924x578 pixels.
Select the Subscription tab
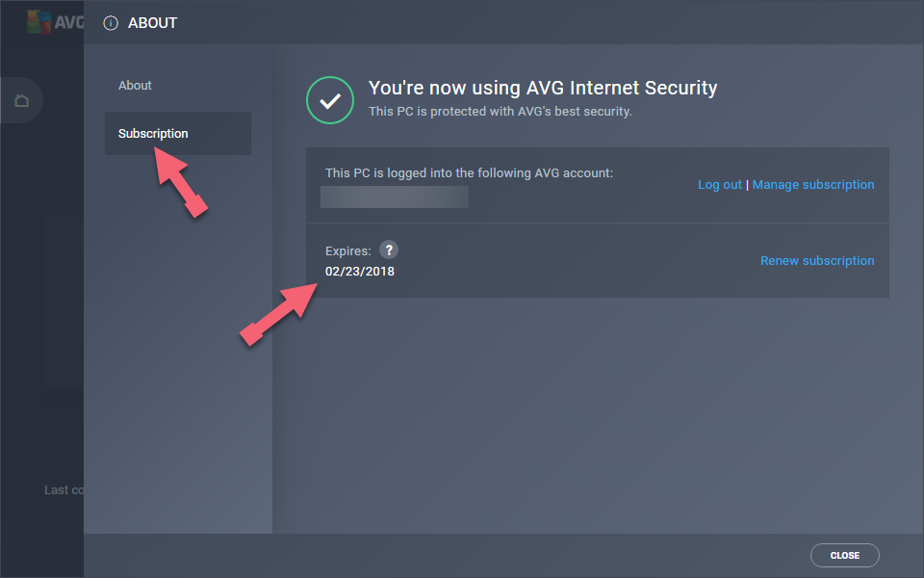coord(178,133)
